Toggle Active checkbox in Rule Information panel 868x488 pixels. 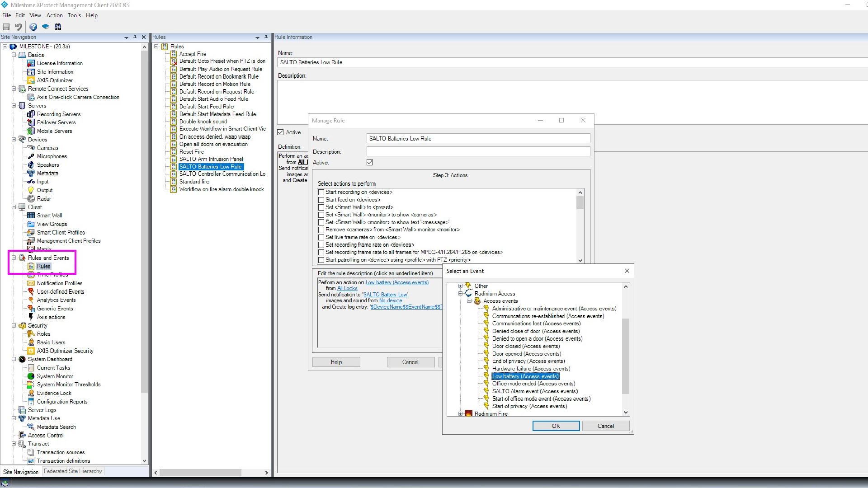click(x=280, y=132)
